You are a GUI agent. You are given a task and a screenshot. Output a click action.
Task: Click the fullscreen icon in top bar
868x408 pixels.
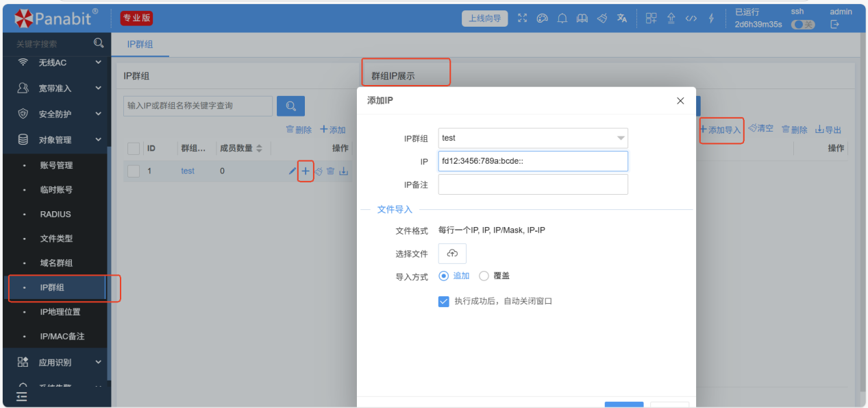point(523,19)
